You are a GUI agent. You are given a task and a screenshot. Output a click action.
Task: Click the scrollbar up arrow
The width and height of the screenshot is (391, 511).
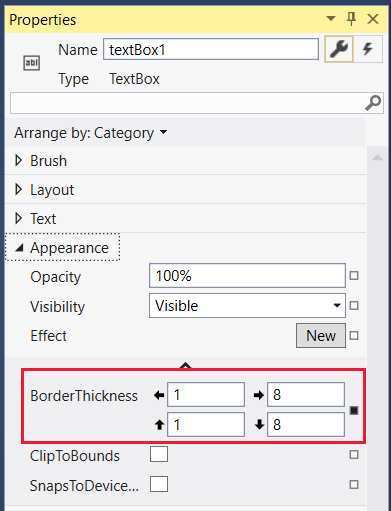point(377,157)
